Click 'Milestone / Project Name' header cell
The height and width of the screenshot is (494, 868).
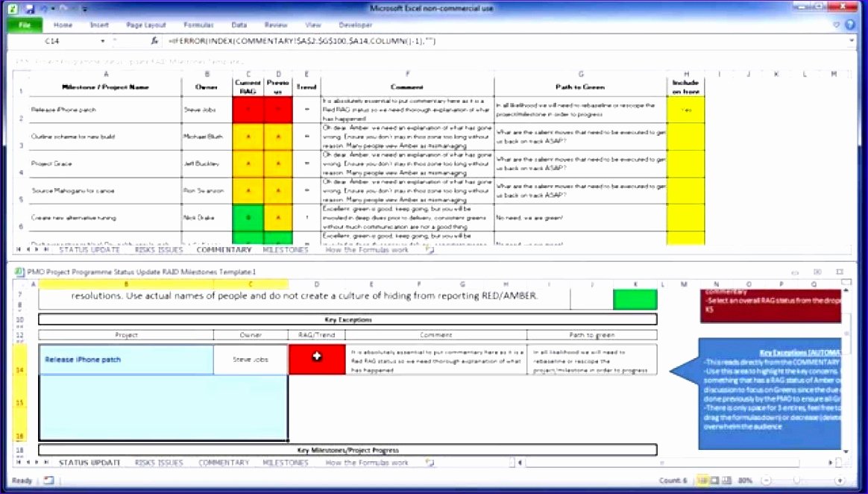[105, 87]
